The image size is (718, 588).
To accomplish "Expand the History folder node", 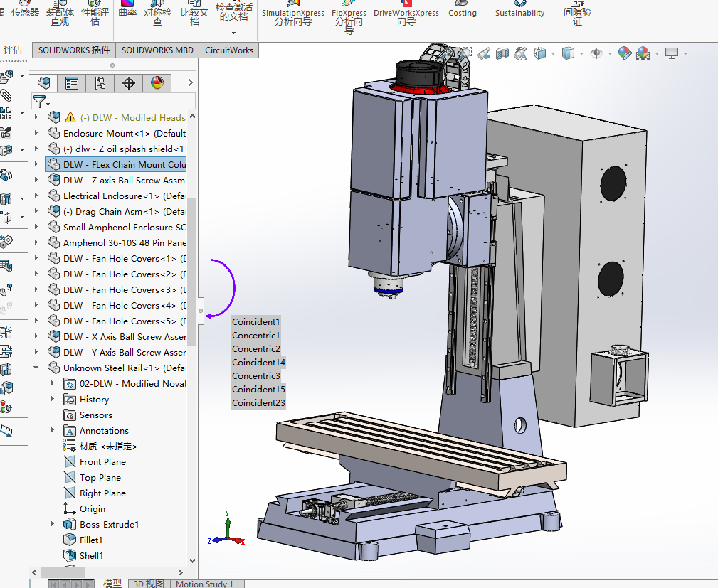I will [x=52, y=399].
